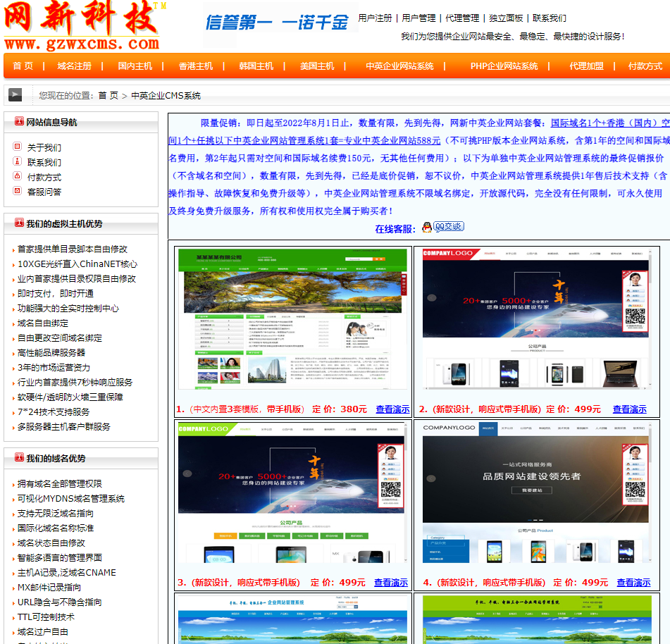
Task: Open the 国内主机 menu item
Action: pyautogui.click(x=135, y=66)
